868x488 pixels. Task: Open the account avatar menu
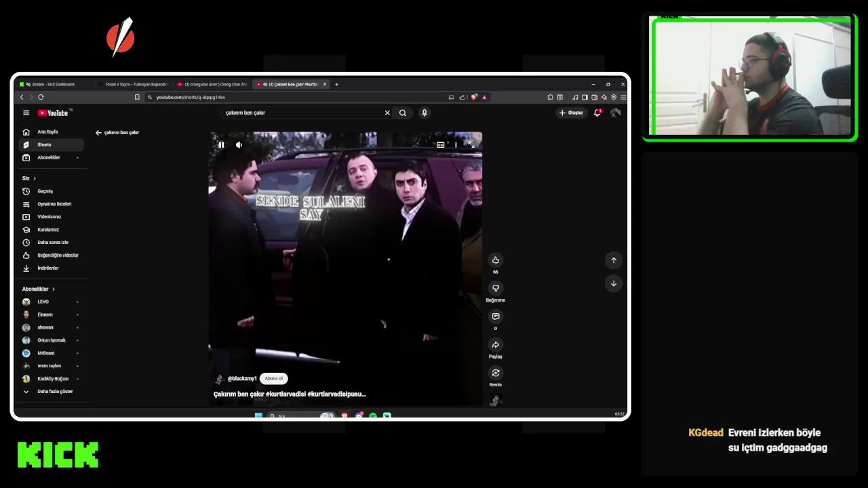(616, 113)
